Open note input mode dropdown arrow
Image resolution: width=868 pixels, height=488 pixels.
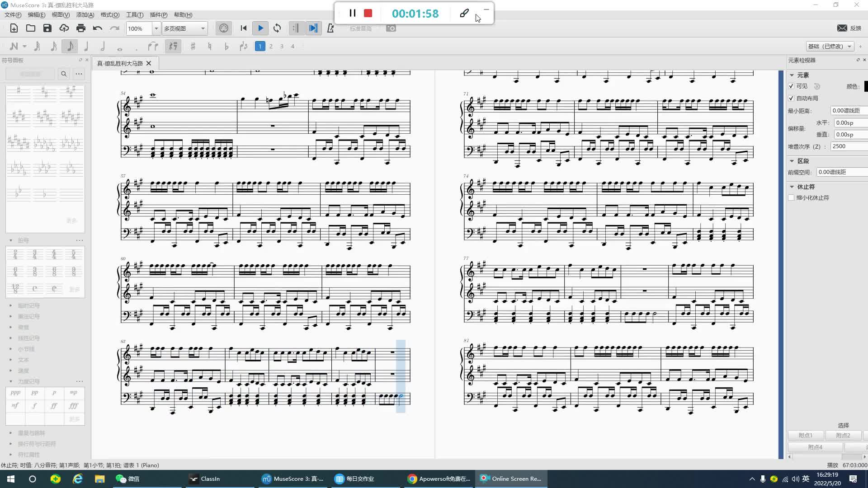[x=25, y=46]
